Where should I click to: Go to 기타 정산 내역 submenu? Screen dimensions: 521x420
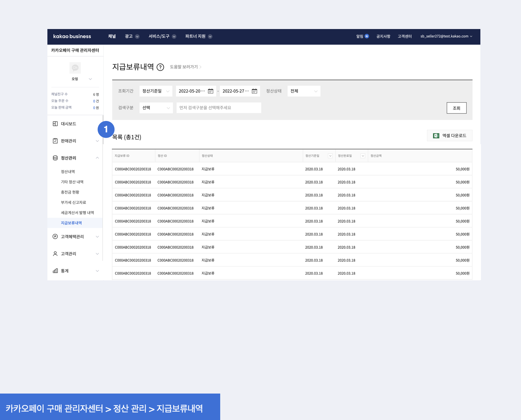[x=72, y=182]
